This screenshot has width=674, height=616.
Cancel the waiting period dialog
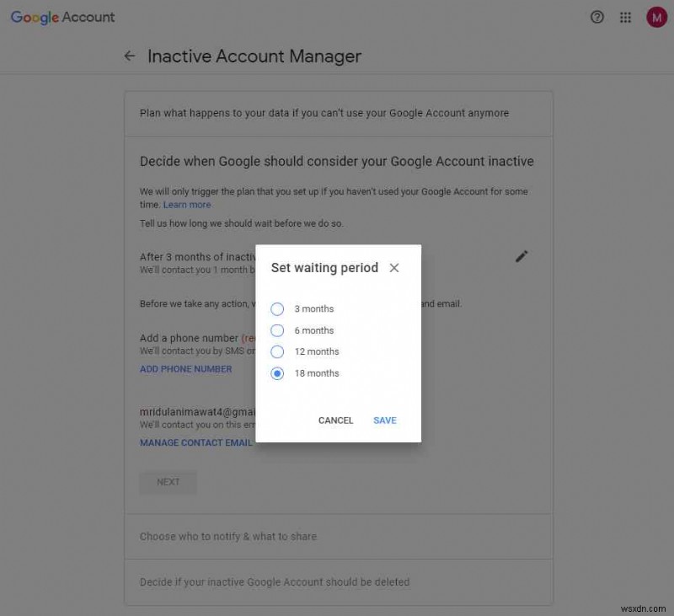tap(335, 420)
